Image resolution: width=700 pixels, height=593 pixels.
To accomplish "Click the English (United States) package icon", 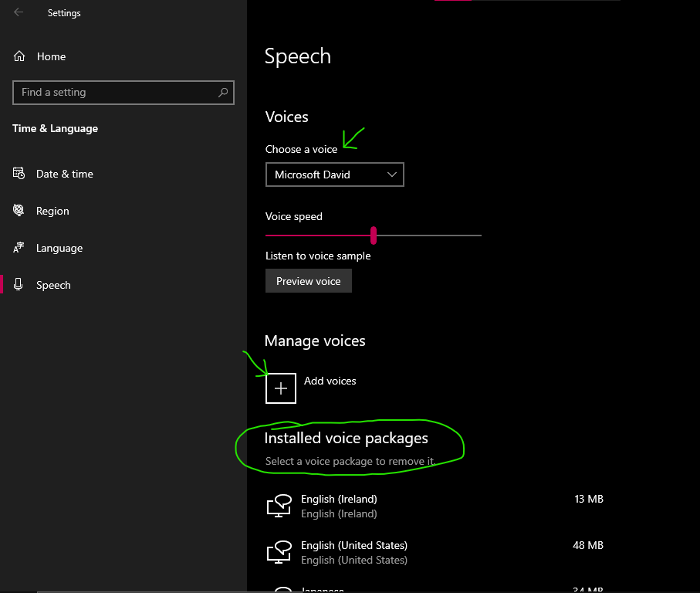I will [279, 552].
